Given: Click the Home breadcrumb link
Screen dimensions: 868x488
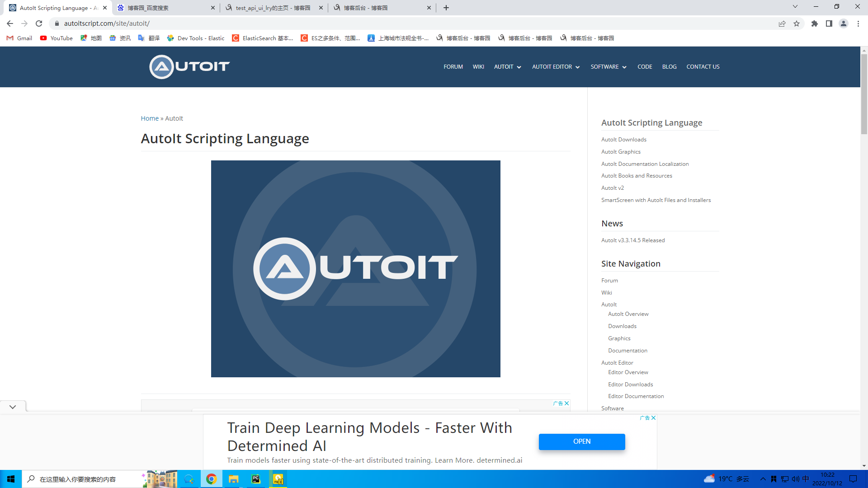Looking at the screenshot, I should 150,118.
